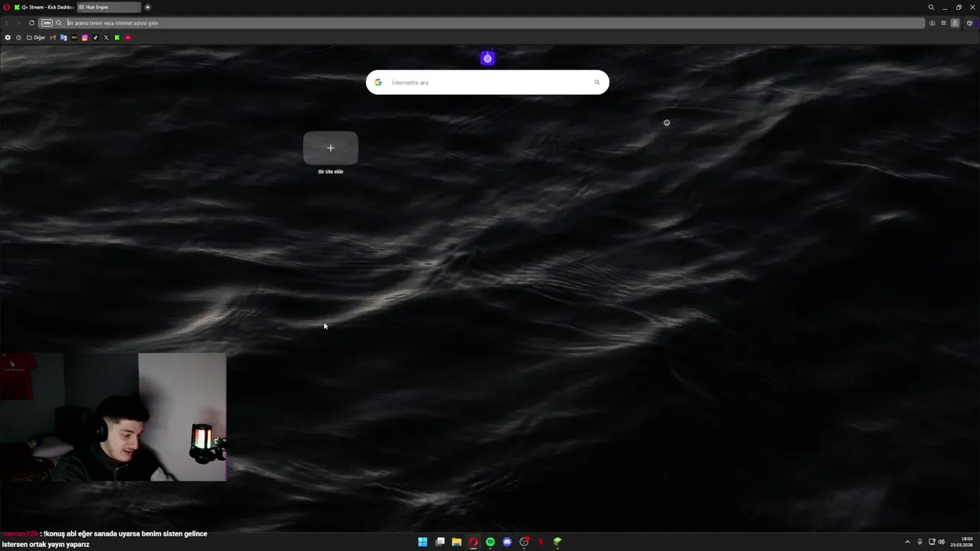Click the green cube app on the taskbar
The height and width of the screenshot is (551, 980).
[x=558, y=542]
